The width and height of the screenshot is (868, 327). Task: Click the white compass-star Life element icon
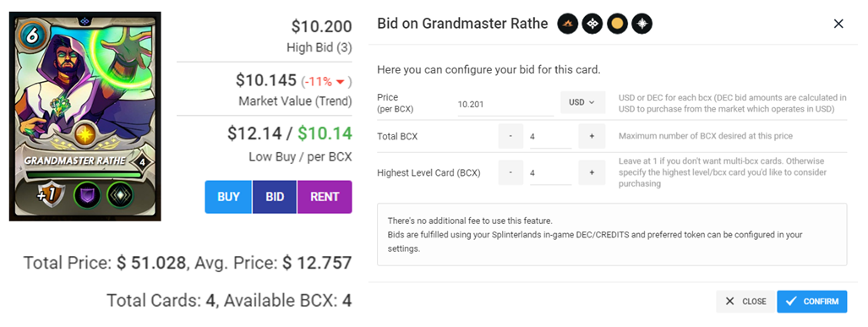pyautogui.click(x=642, y=24)
